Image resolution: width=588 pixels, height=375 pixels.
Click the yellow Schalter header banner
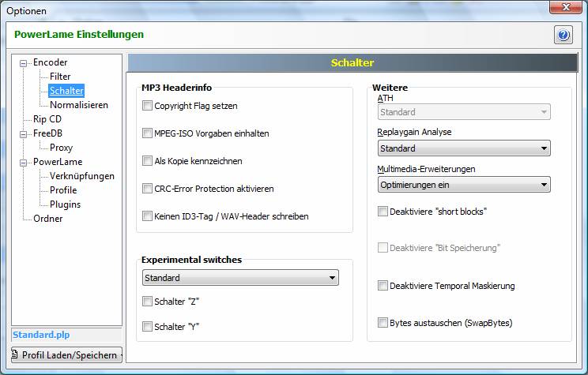tap(352, 62)
